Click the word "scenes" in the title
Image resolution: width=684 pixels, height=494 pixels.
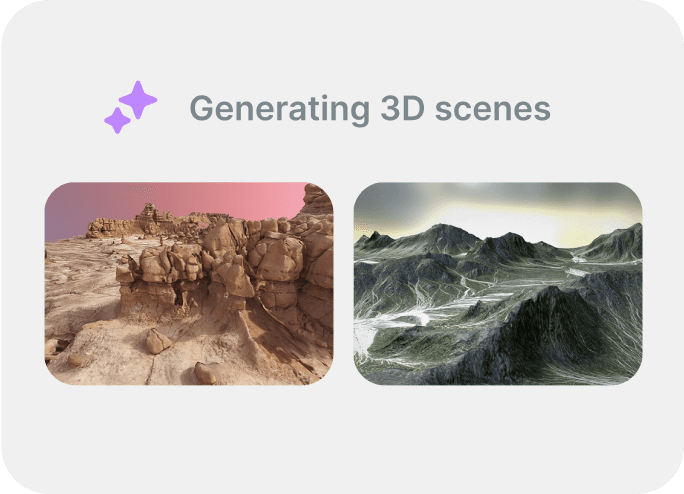coord(493,110)
